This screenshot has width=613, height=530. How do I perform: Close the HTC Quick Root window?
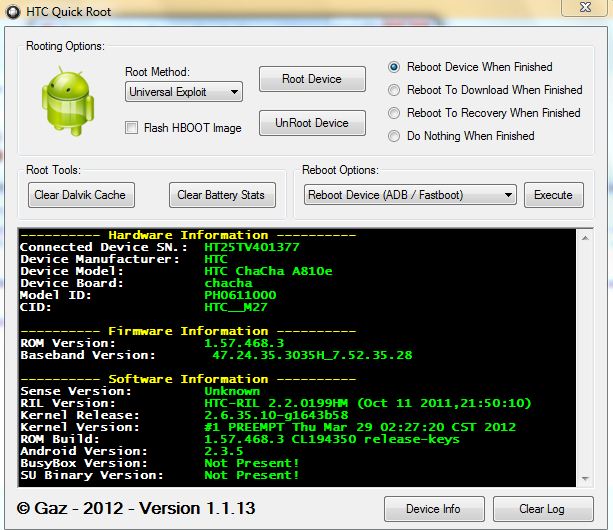(x=585, y=7)
